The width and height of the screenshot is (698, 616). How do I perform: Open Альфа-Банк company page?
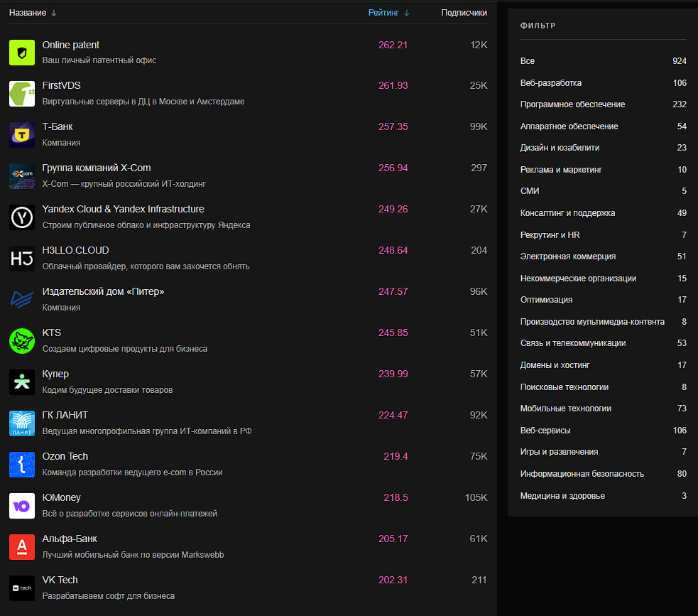[70, 539]
